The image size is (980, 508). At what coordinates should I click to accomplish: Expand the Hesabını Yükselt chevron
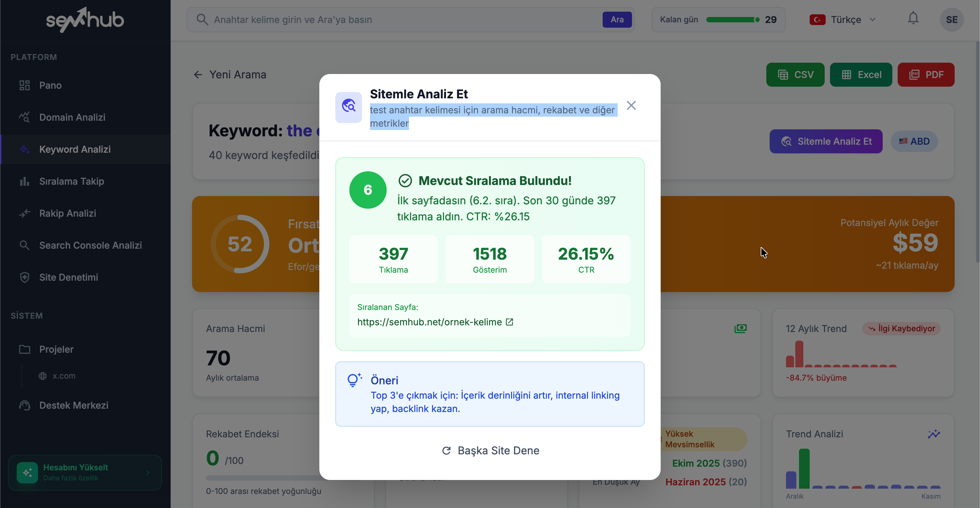click(148, 472)
